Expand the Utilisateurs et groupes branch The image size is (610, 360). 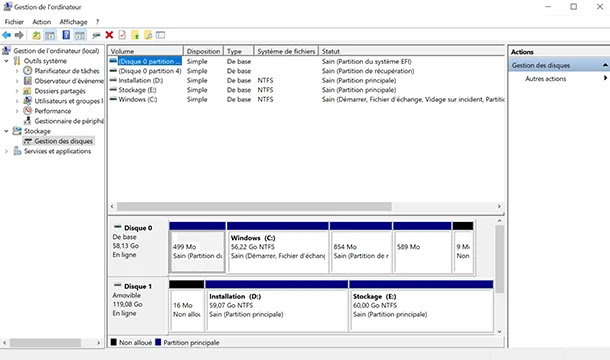click(x=17, y=101)
